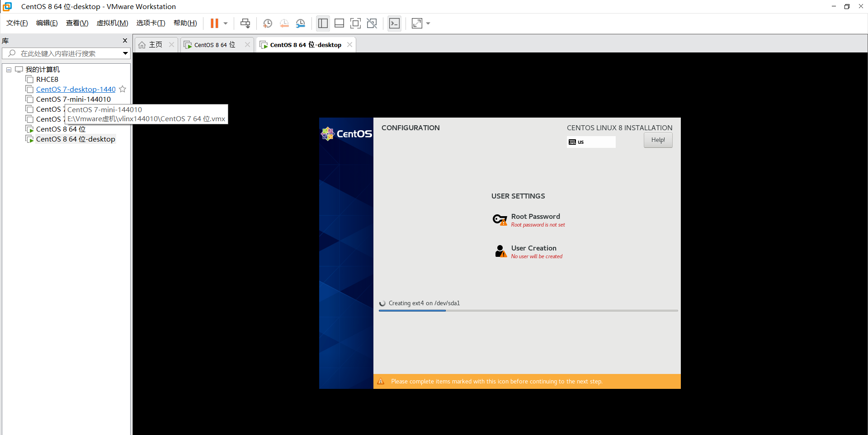Select 我的计算机 in the library tree
This screenshot has height=435, width=868.
pos(42,70)
